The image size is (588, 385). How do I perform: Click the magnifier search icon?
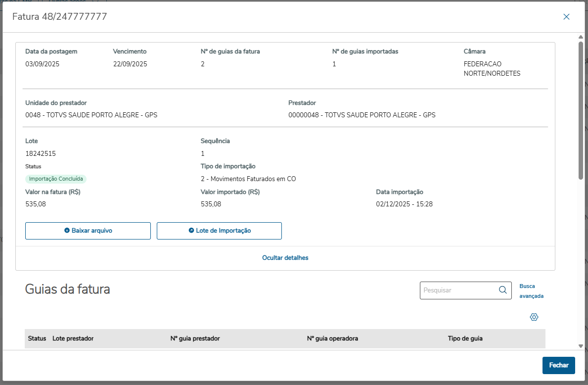[503, 290]
